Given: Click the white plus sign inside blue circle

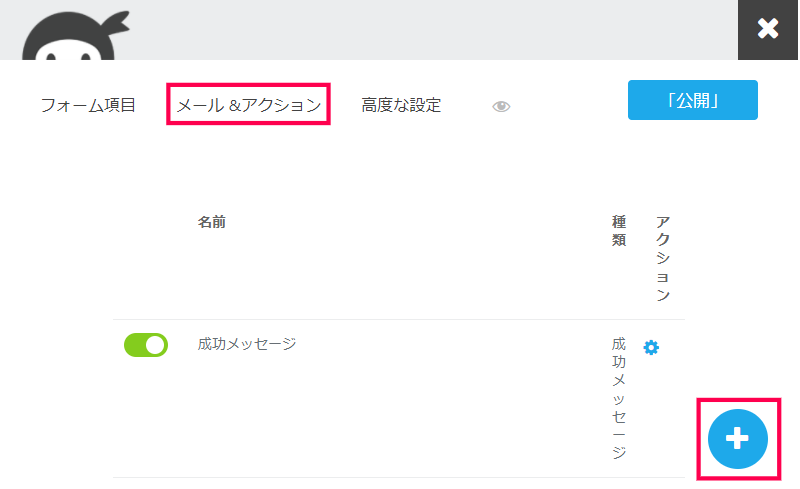Looking at the screenshot, I should (737, 438).
